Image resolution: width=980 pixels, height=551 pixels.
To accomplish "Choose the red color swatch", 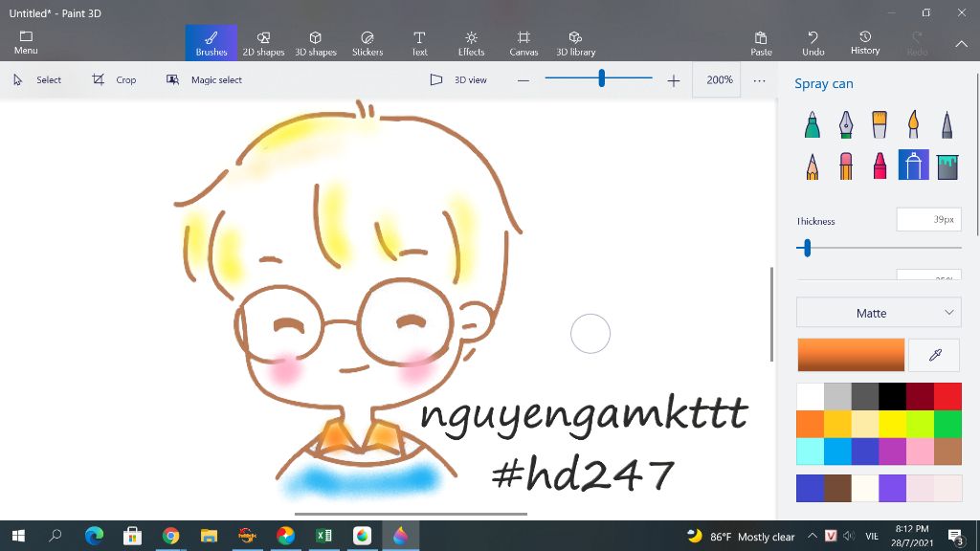I will tap(947, 396).
